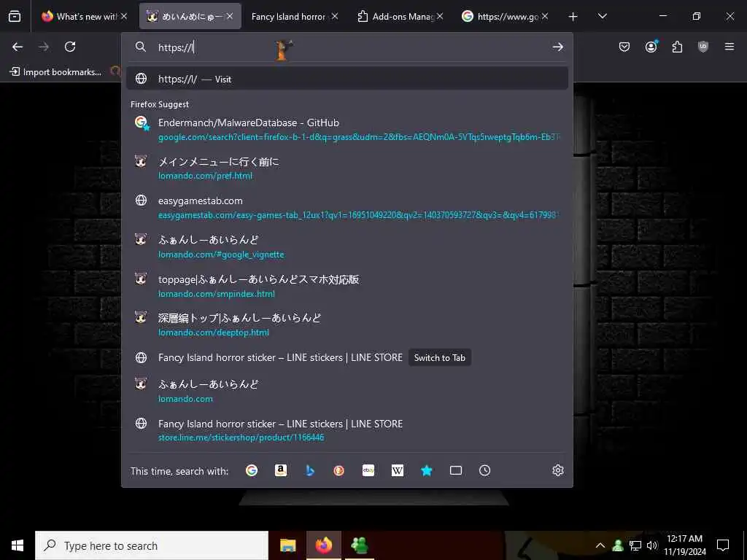Open the volume control in tray
This screenshot has width=747, height=560.
(x=652, y=545)
